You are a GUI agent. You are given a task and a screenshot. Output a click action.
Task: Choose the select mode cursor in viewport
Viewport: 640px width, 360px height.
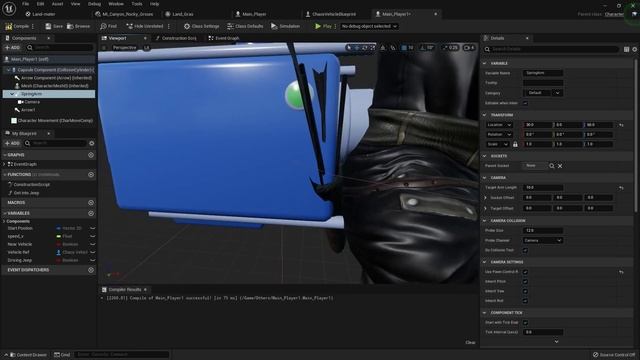pos(349,48)
